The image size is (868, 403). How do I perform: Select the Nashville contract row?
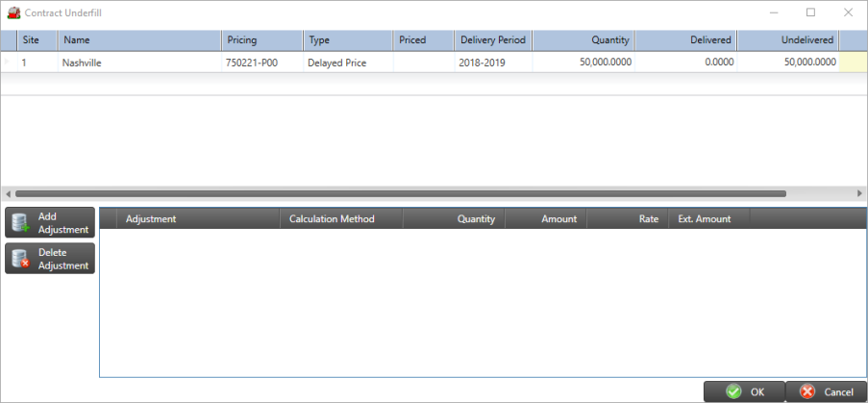pyautogui.click(x=82, y=63)
